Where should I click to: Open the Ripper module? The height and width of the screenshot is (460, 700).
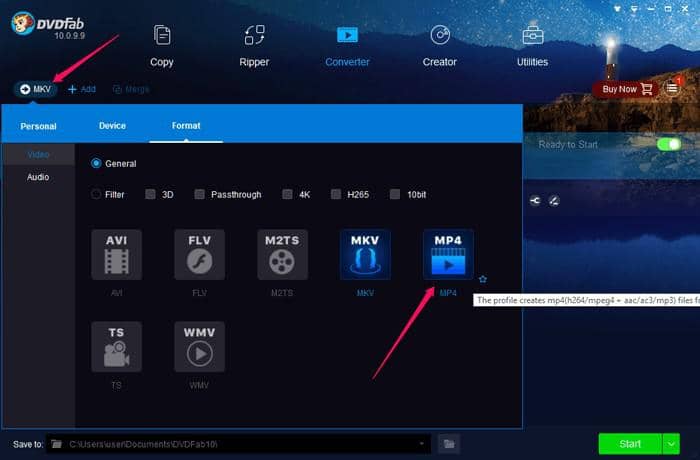(x=255, y=45)
